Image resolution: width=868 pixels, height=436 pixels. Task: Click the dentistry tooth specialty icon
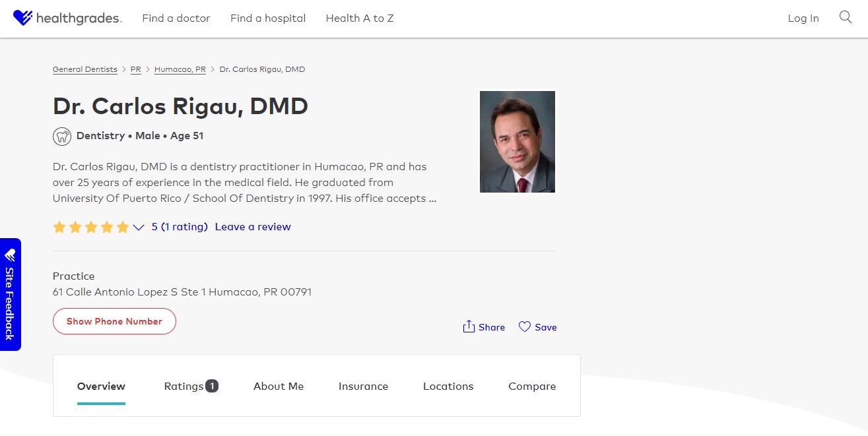point(62,137)
